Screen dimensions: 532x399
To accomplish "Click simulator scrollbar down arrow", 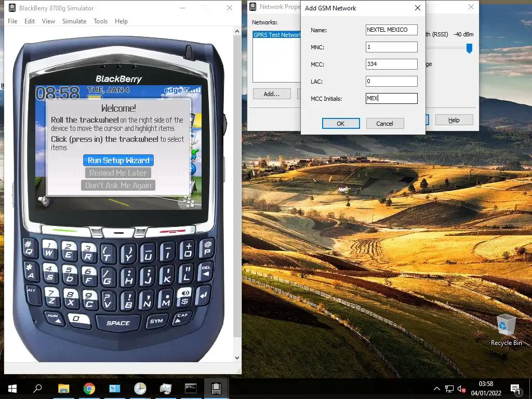I will click(x=237, y=357).
